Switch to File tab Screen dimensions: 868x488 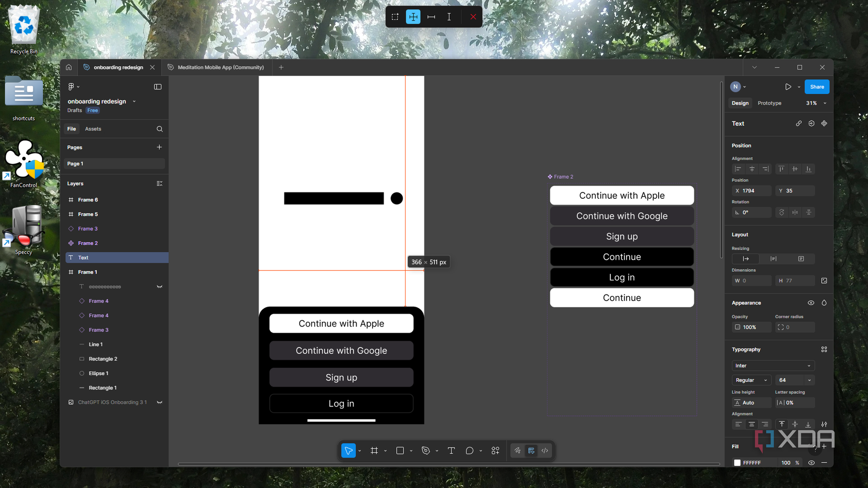(x=72, y=129)
